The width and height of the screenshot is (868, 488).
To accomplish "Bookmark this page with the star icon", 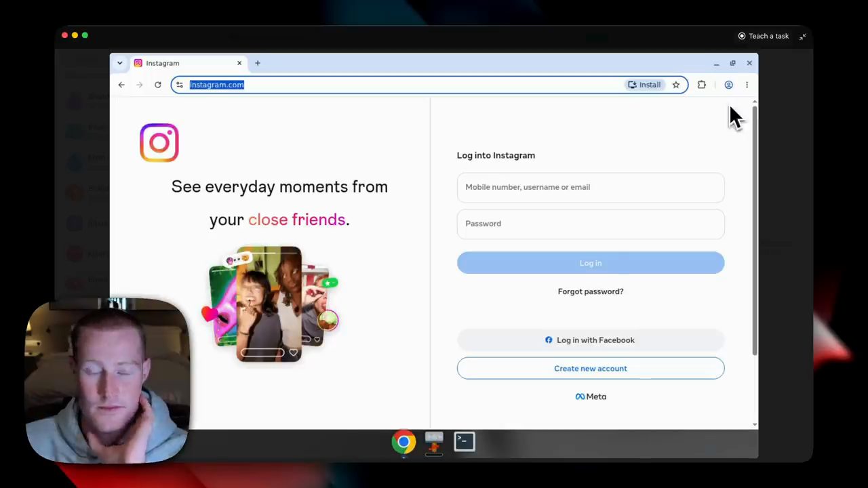I will pyautogui.click(x=676, y=85).
